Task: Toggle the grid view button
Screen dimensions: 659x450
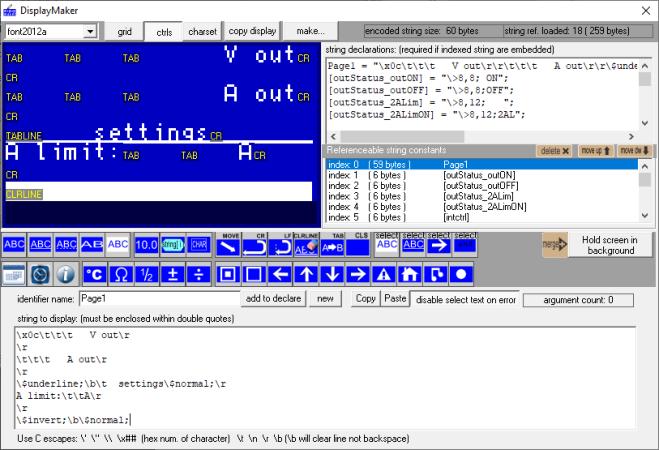Action: click(x=124, y=32)
